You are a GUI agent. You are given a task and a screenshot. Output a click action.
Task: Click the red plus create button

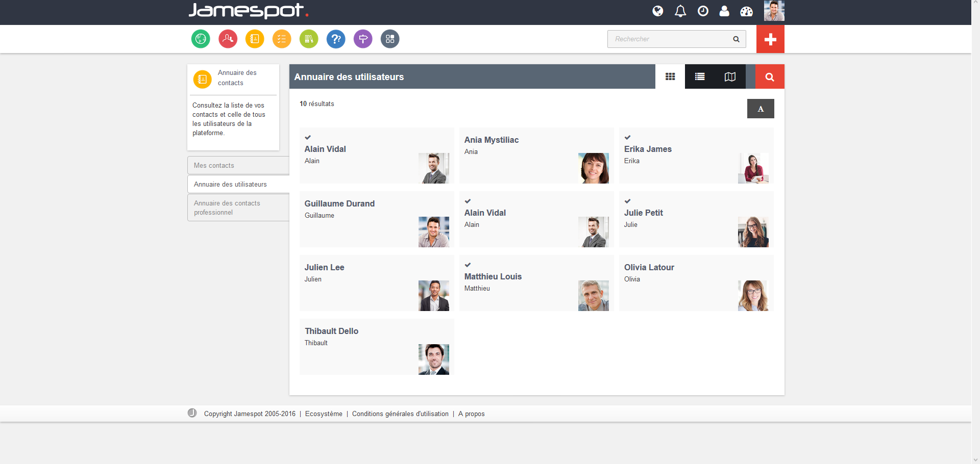pos(770,39)
